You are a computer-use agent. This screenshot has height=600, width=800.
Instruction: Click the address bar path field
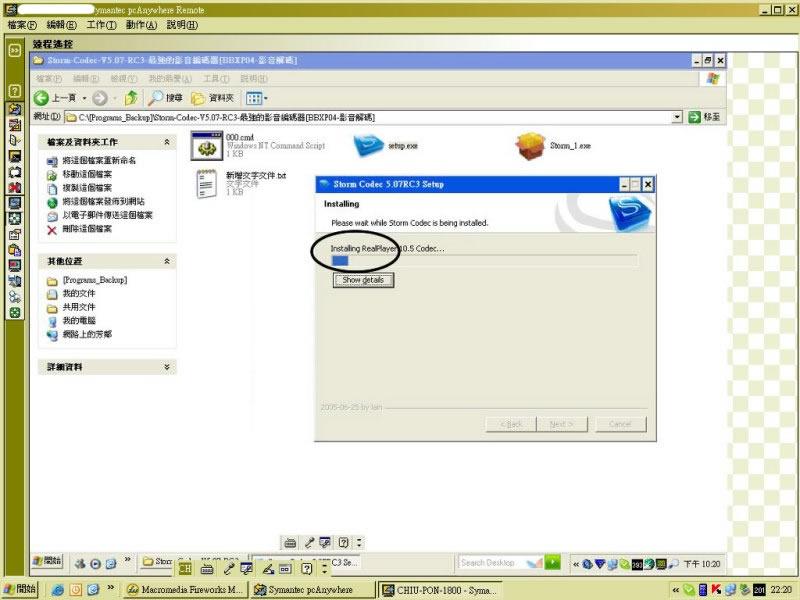(x=368, y=117)
